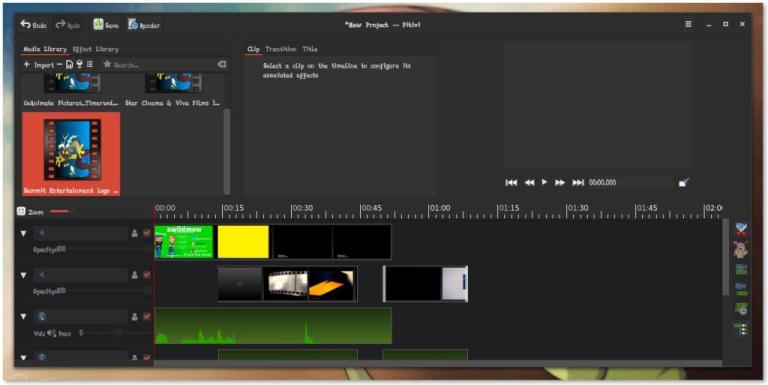Click the clear search field icon
The height and width of the screenshot is (385, 768).
[221, 64]
